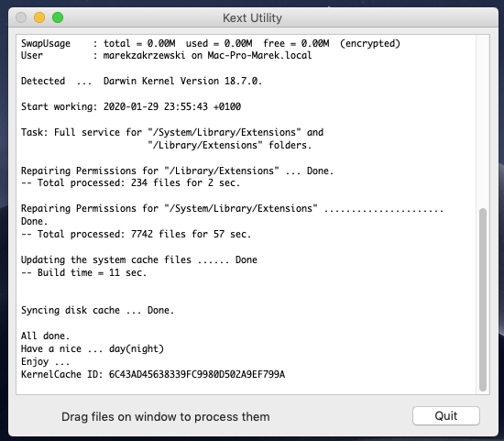504x441 pixels.
Task: Click the "Start working" timestamp line
Action: [131, 106]
